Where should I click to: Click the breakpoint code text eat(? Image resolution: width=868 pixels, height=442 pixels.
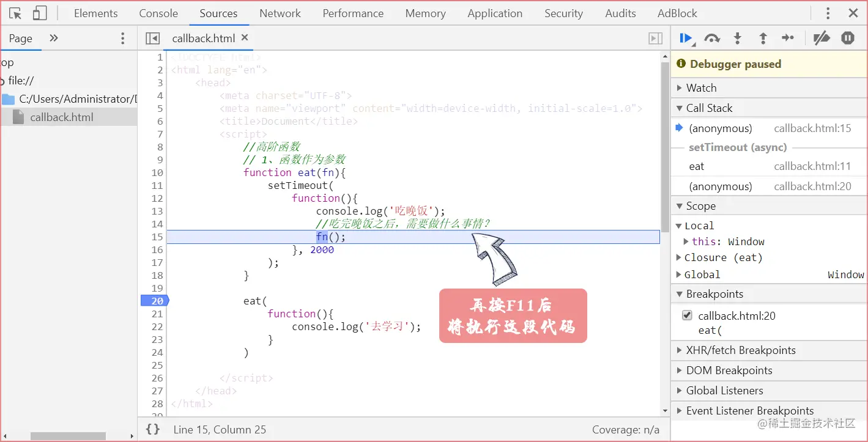(710, 330)
